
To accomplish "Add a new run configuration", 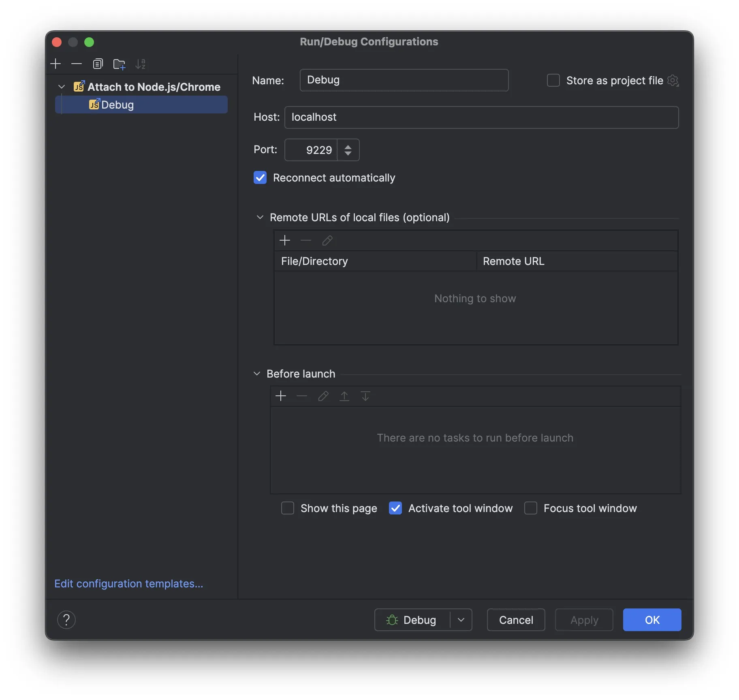I will [56, 64].
